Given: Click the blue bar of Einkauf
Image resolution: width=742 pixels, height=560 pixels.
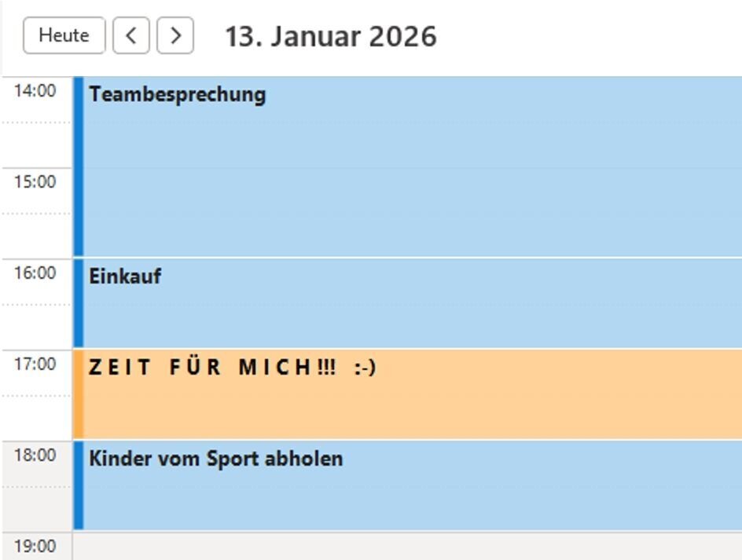Looking at the screenshot, I should point(79,303).
